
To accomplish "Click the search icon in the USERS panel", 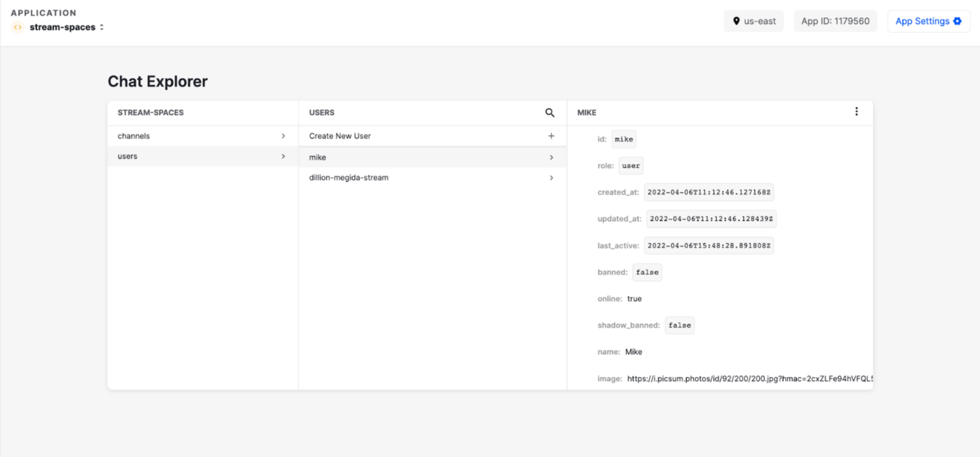I will 550,112.
